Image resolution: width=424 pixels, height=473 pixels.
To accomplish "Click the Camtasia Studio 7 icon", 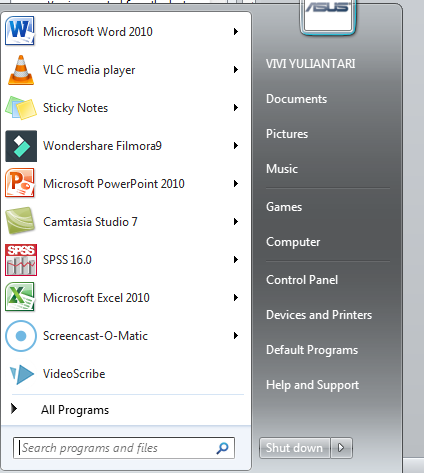I will point(20,221).
